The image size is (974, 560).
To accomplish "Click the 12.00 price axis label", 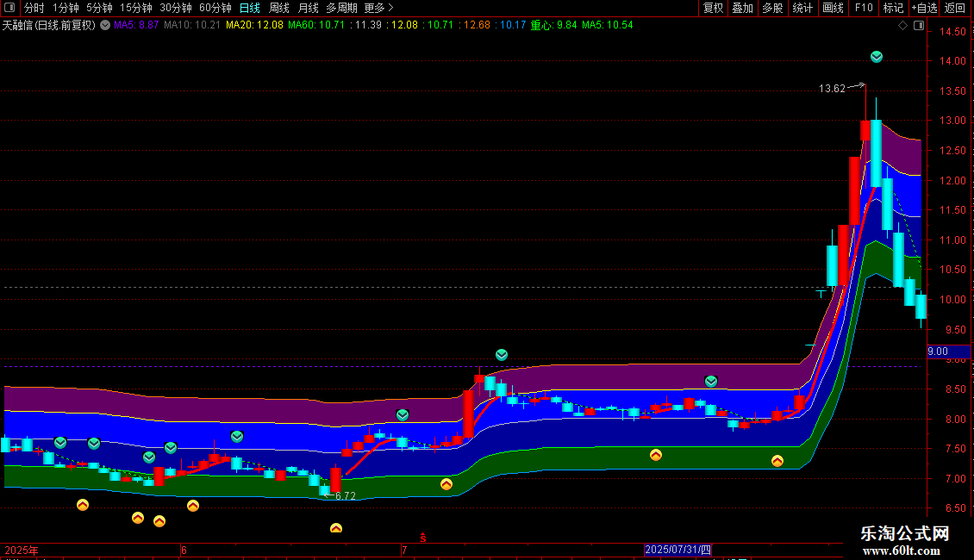I will point(952,181).
